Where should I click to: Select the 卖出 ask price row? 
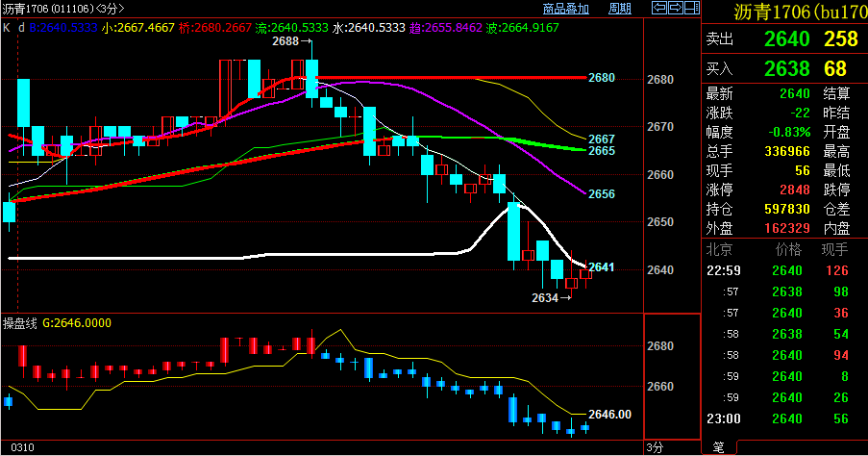click(785, 39)
